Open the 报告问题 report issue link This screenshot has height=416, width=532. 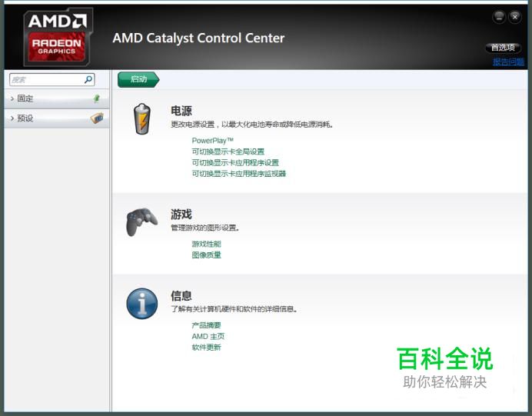(508, 62)
